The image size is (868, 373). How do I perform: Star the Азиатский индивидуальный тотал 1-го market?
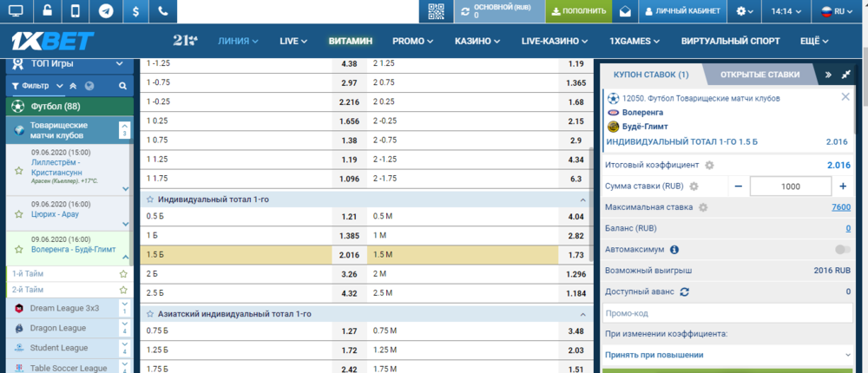point(149,314)
